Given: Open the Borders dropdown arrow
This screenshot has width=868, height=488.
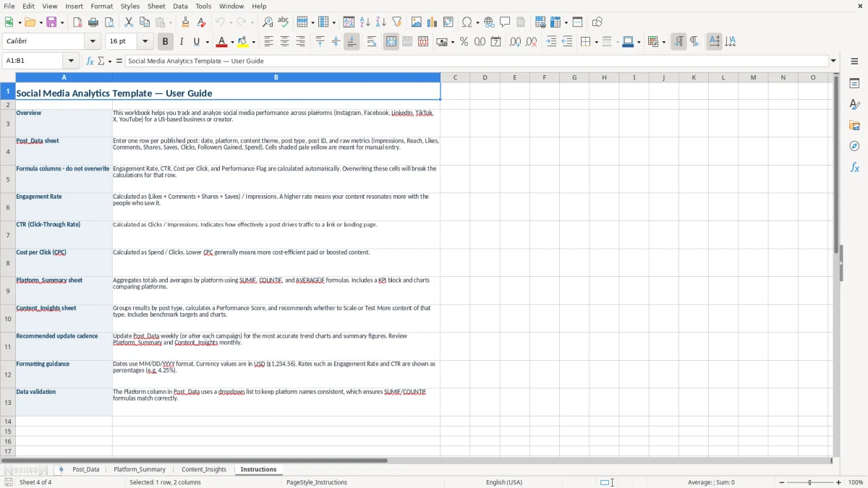Looking at the screenshot, I should pos(595,42).
